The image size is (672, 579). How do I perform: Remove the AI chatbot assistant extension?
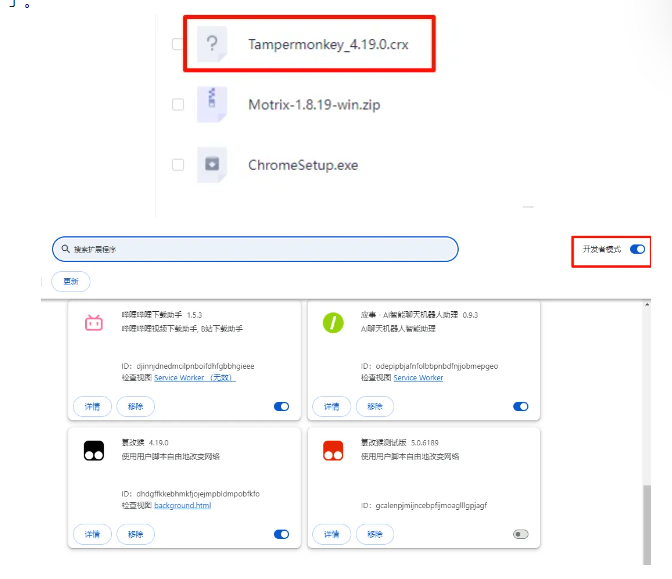[x=375, y=406]
